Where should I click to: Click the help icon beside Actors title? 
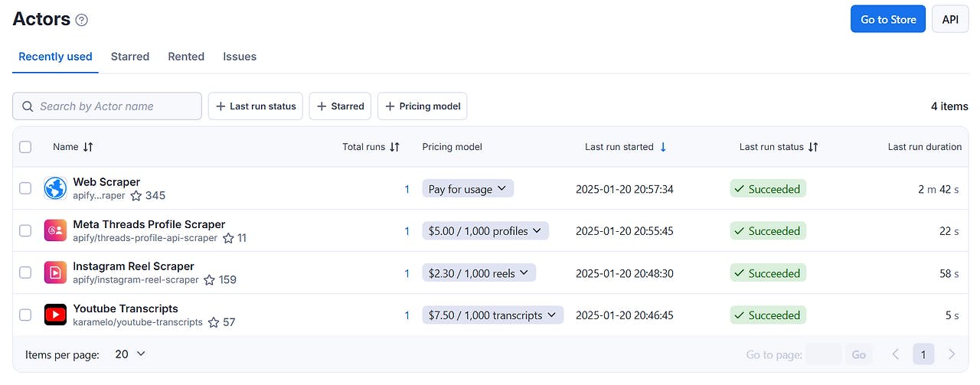(82, 21)
